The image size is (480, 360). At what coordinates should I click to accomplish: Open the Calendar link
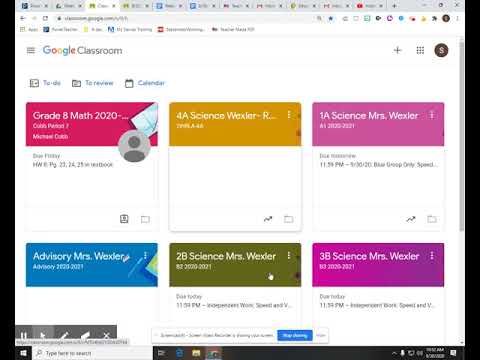click(x=145, y=83)
